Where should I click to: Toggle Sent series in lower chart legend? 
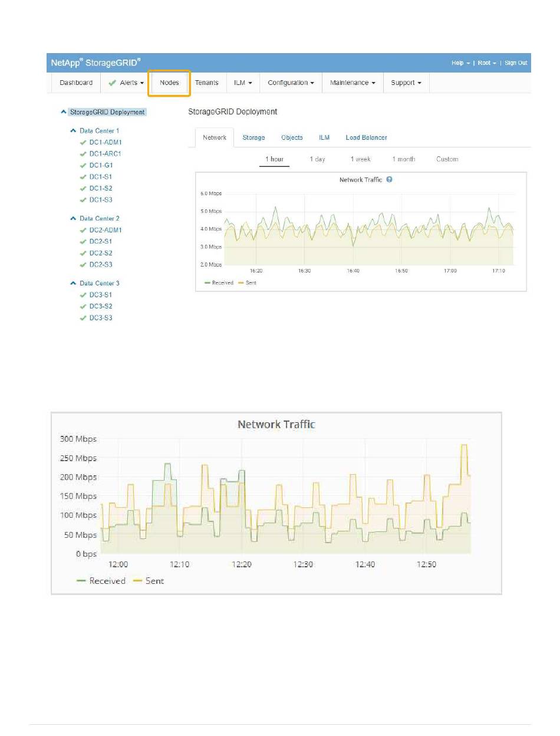149,581
